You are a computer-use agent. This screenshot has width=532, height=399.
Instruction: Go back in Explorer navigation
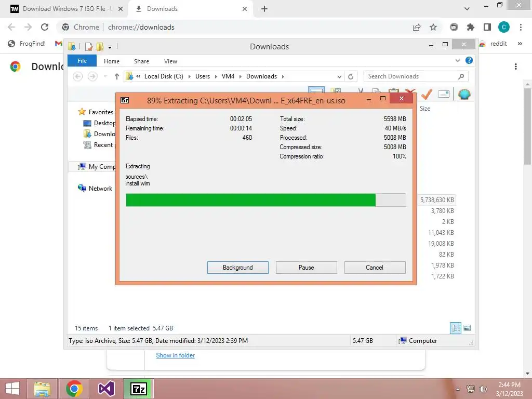click(78, 76)
